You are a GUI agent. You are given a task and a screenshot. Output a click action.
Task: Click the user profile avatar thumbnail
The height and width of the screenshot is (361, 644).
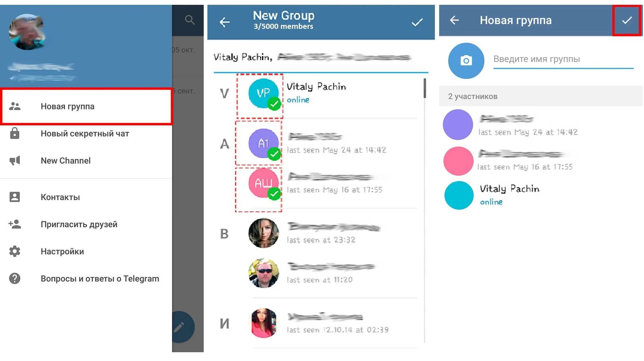(x=28, y=28)
